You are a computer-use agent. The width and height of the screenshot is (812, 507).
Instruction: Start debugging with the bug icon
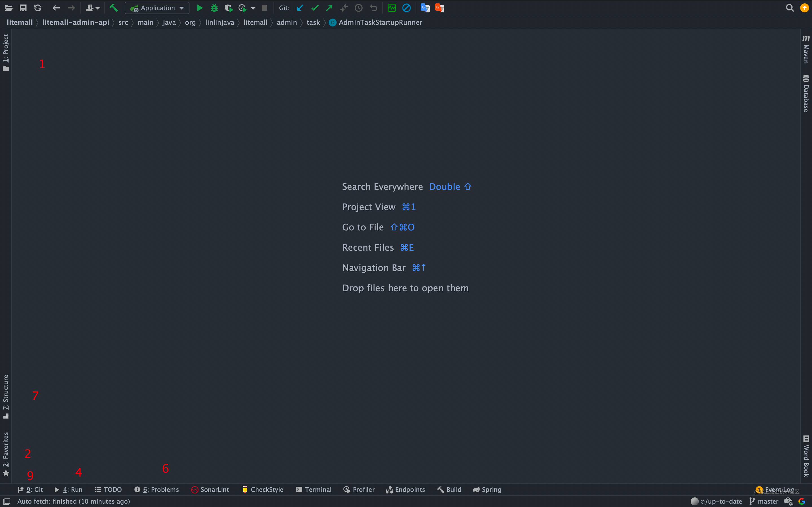[214, 8]
